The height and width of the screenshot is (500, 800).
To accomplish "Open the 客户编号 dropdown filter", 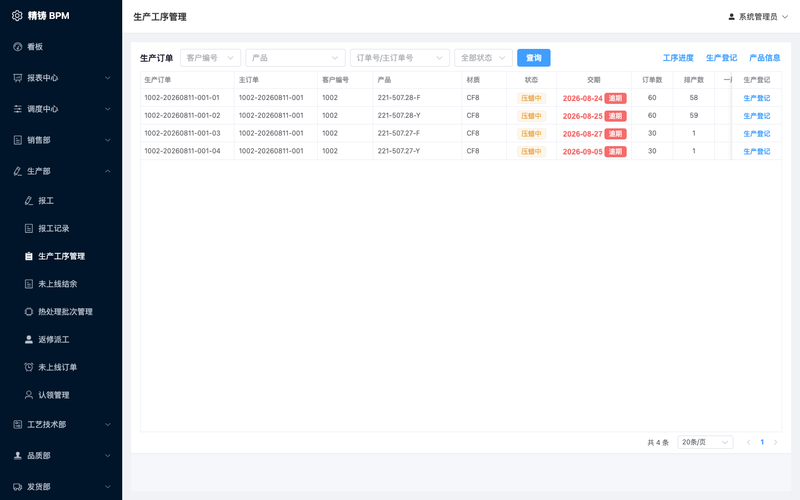I will pyautogui.click(x=210, y=58).
